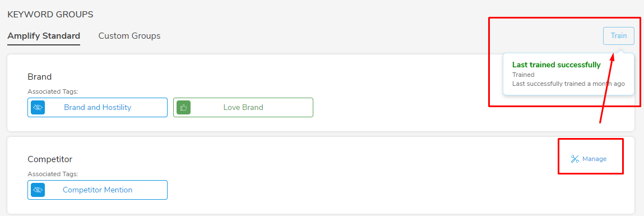Screen dimensions: 644x216
Task: Click Associated Tags label under Competitor
Action: (x=53, y=173)
